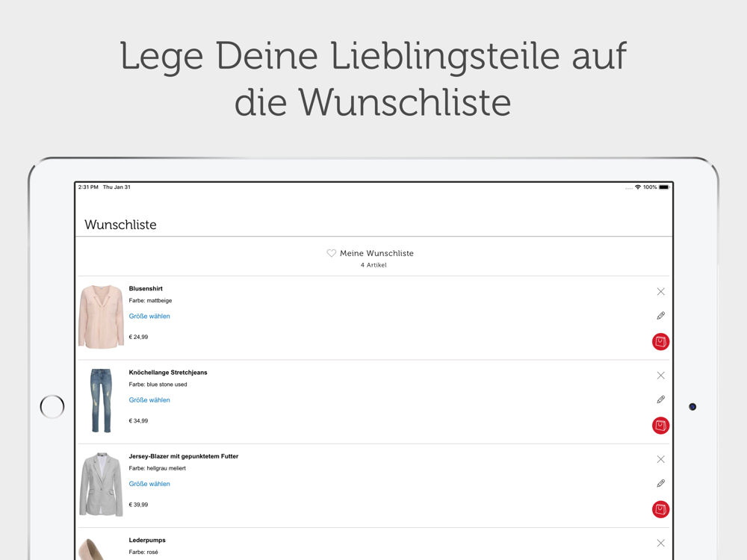
Task: Open the Lederpumps product title
Action: click(147, 540)
